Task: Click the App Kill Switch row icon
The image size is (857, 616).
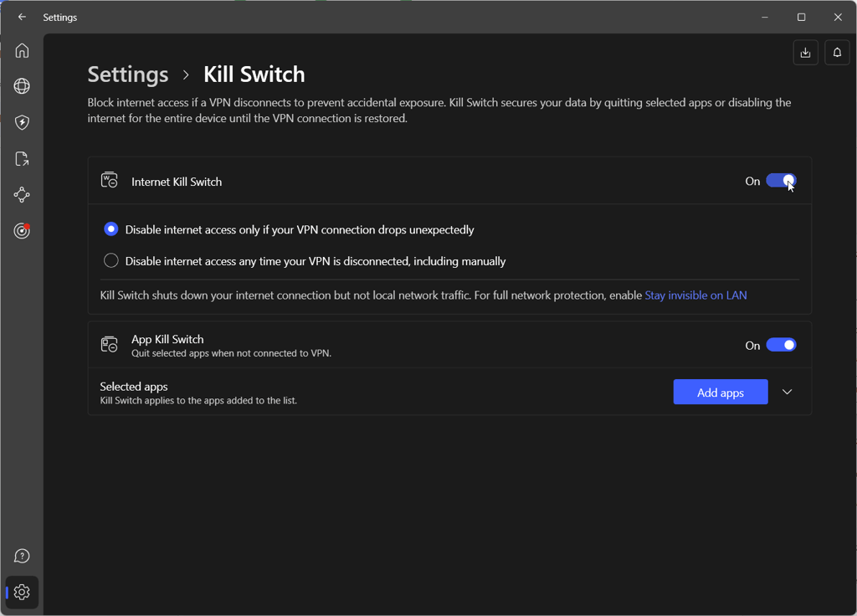Action: click(110, 344)
